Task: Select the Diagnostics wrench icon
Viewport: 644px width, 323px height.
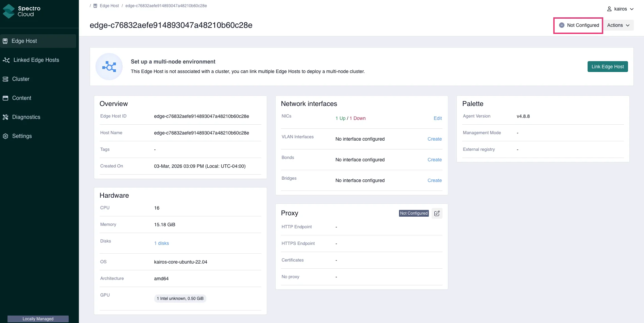Action: [5, 117]
